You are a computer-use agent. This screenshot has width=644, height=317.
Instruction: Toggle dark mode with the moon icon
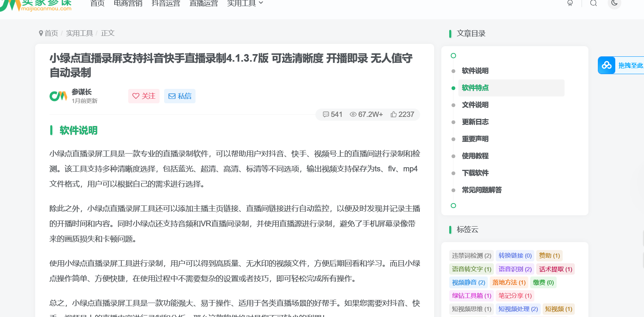pos(614,3)
